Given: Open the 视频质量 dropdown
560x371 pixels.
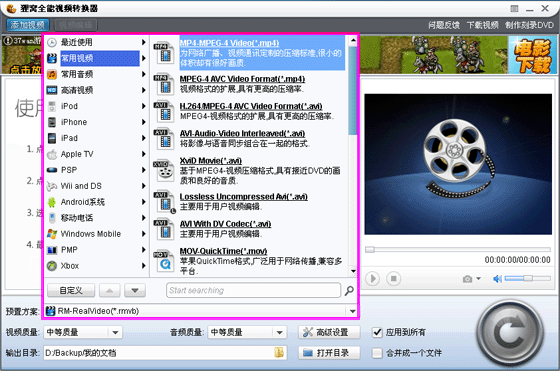Looking at the screenshot, I should tap(83, 332).
